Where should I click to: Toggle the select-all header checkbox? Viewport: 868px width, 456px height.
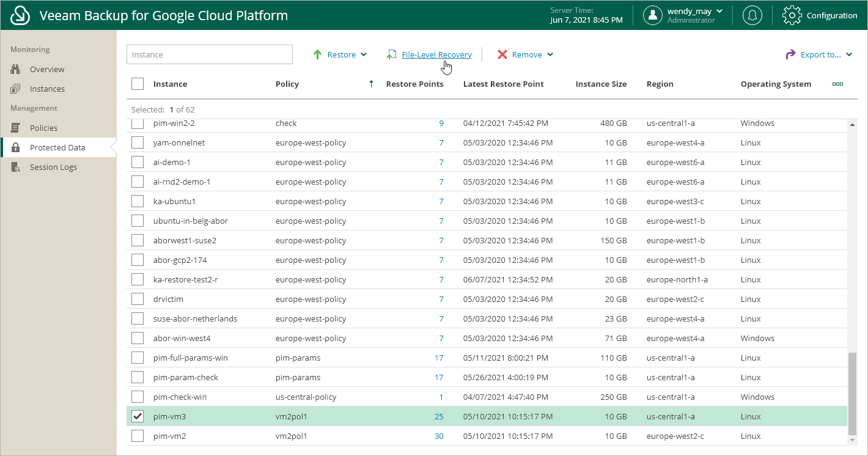point(138,84)
